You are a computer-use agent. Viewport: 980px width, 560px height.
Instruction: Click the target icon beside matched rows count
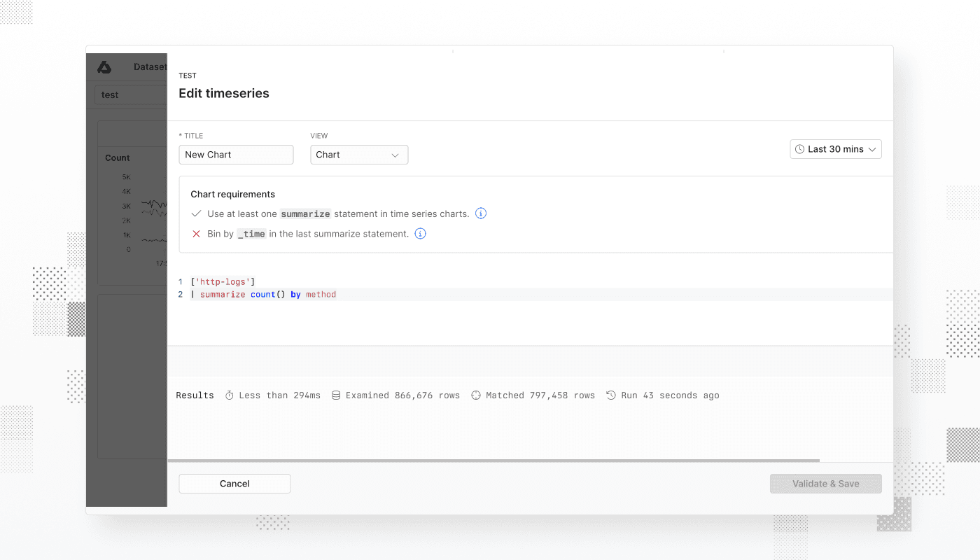coord(475,395)
